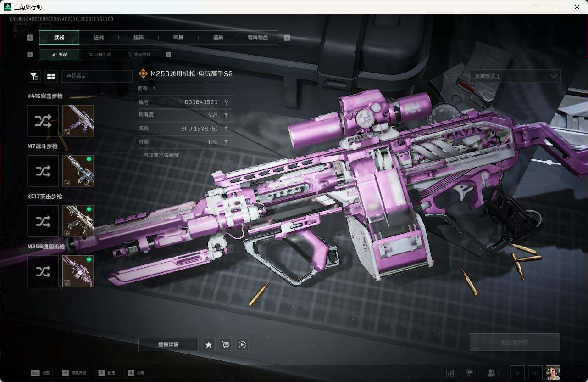
Task: Open the listing cart icon beside star
Action: [x=225, y=344]
